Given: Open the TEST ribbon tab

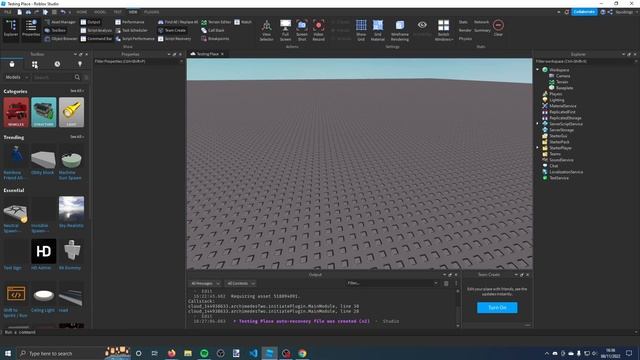Looking at the screenshot, I should (118, 12).
